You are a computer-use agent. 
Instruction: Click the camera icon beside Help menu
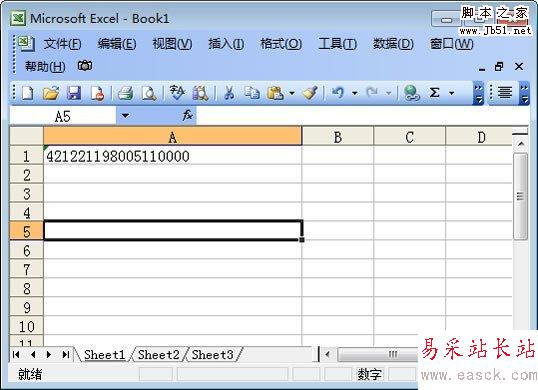pyautogui.click(x=85, y=66)
